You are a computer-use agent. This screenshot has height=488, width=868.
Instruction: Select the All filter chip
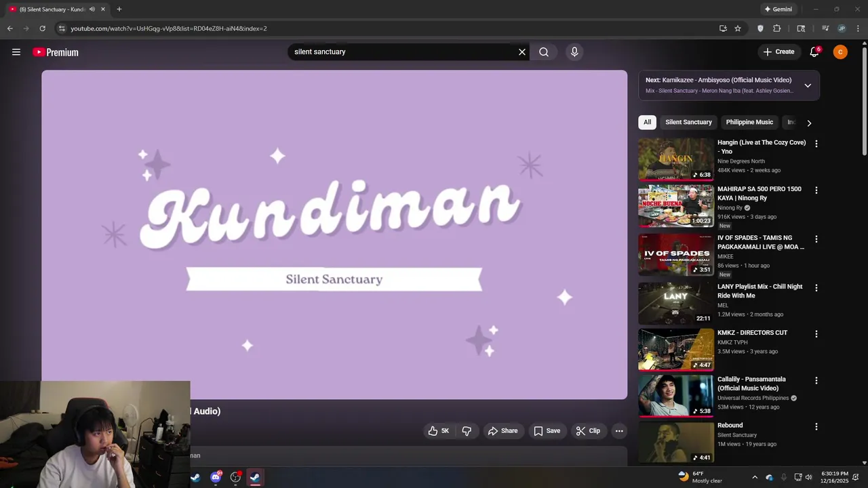pyautogui.click(x=647, y=122)
